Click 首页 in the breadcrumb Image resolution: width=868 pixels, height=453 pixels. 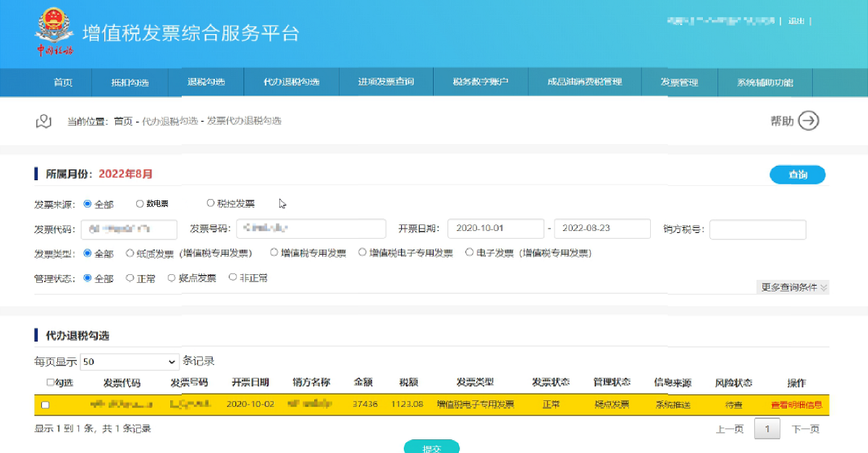coord(123,121)
